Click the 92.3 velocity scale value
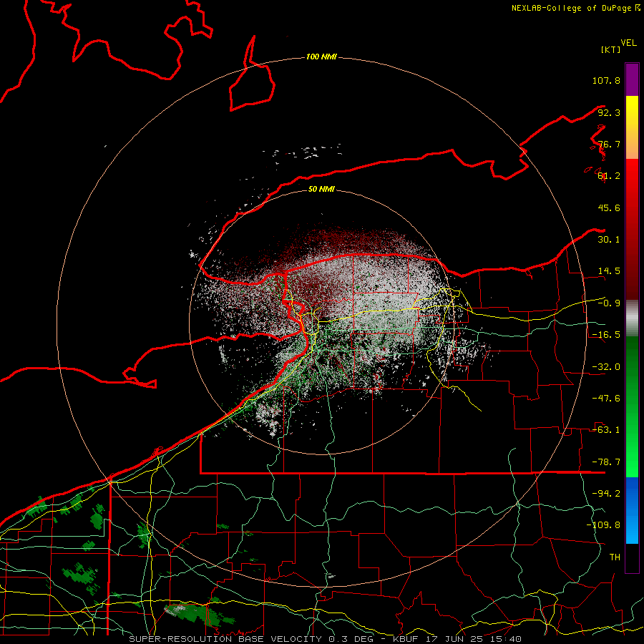The width and height of the screenshot is (644, 644). tap(609, 112)
